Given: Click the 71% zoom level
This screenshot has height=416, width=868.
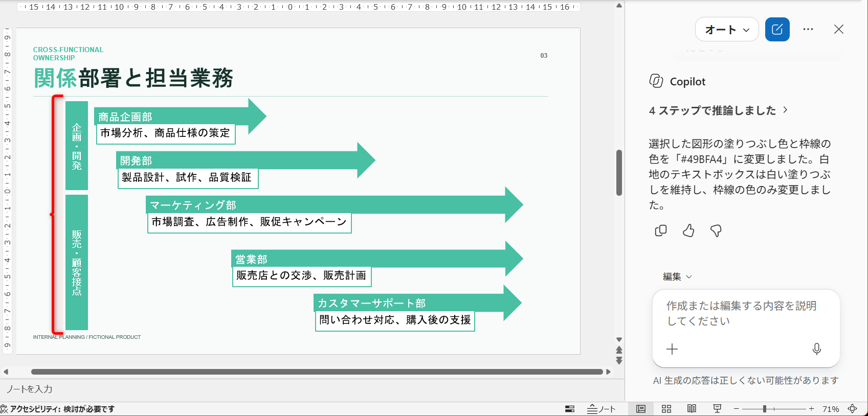Looking at the screenshot, I should click(x=831, y=409).
